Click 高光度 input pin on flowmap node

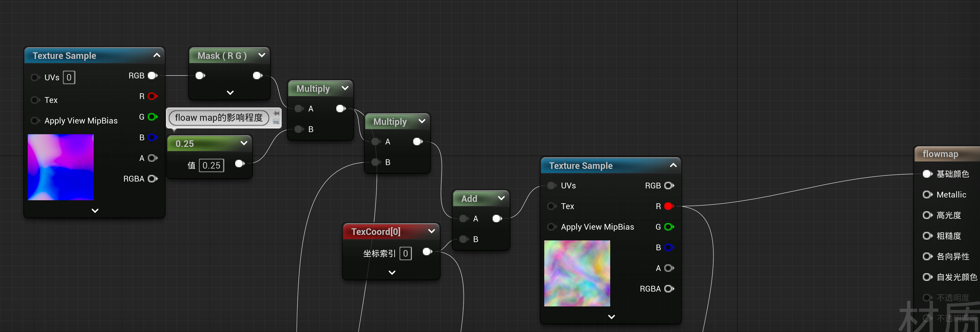coord(928,215)
